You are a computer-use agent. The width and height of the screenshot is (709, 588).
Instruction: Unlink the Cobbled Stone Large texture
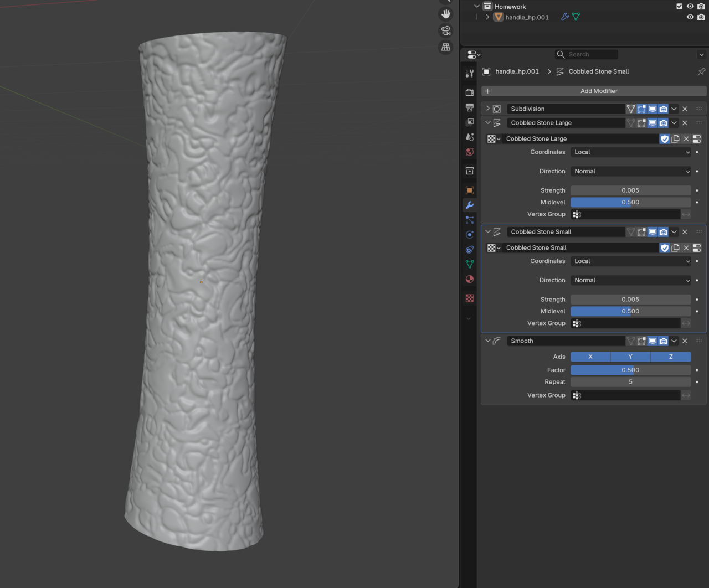[x=686, y=139]
